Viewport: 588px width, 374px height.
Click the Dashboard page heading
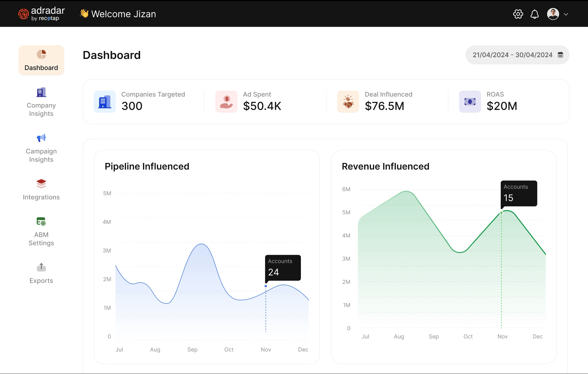pos(111,55)
